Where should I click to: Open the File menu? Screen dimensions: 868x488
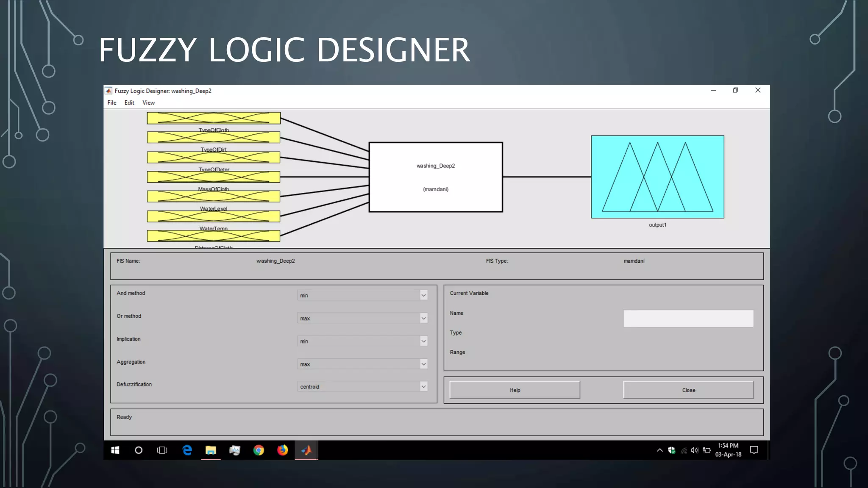pos(112,103)
